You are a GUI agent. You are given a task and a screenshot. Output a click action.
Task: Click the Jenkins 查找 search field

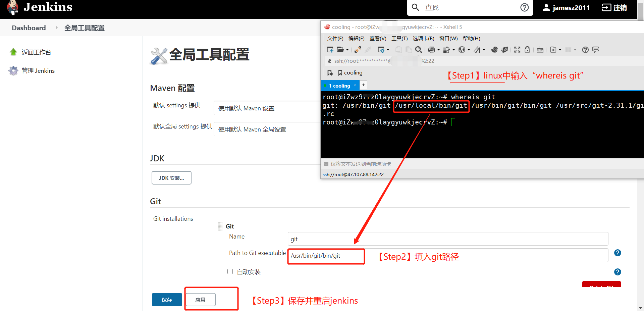click(470, 7)
